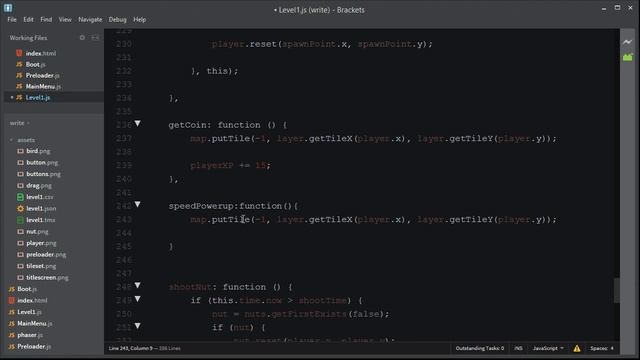
Task: Open level1.csv in assets folder
Action: tap(40, 197)
